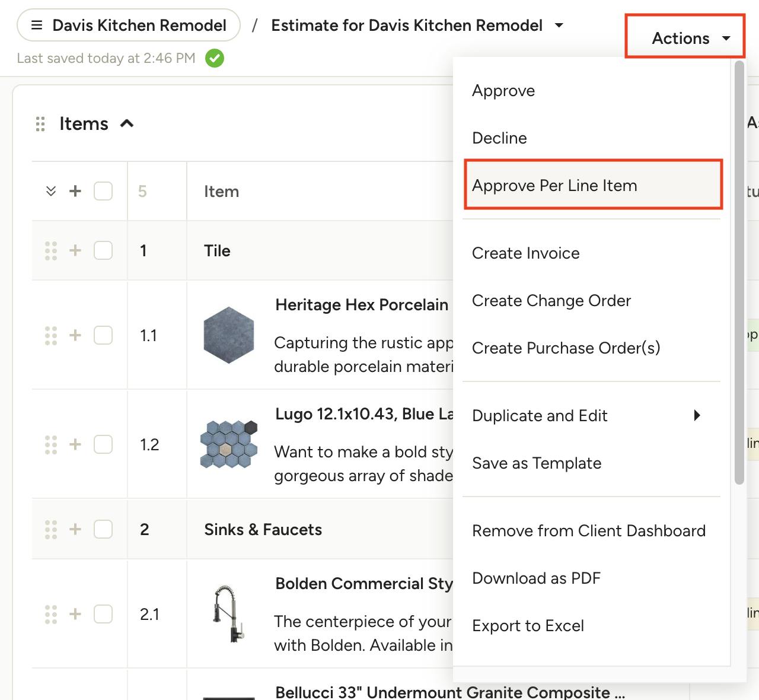Collapse the Items section chevron
The image size is (759, 700).
[127, 124]
